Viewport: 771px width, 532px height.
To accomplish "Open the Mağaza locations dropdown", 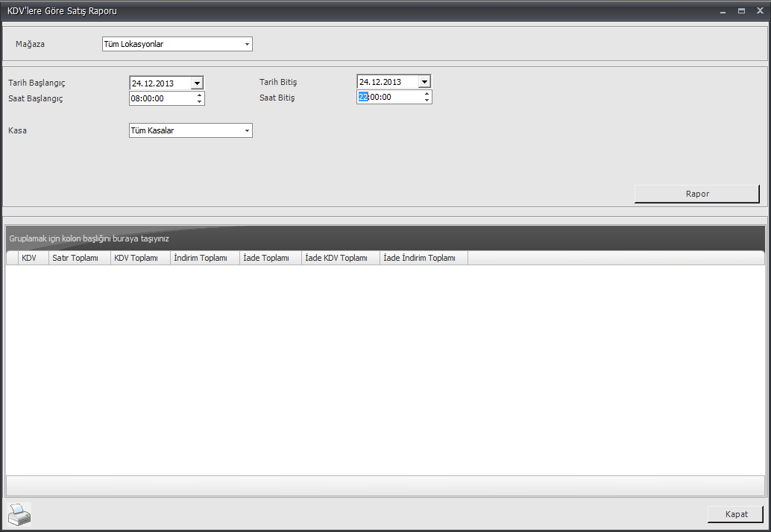I will click(x=247, y=44).
